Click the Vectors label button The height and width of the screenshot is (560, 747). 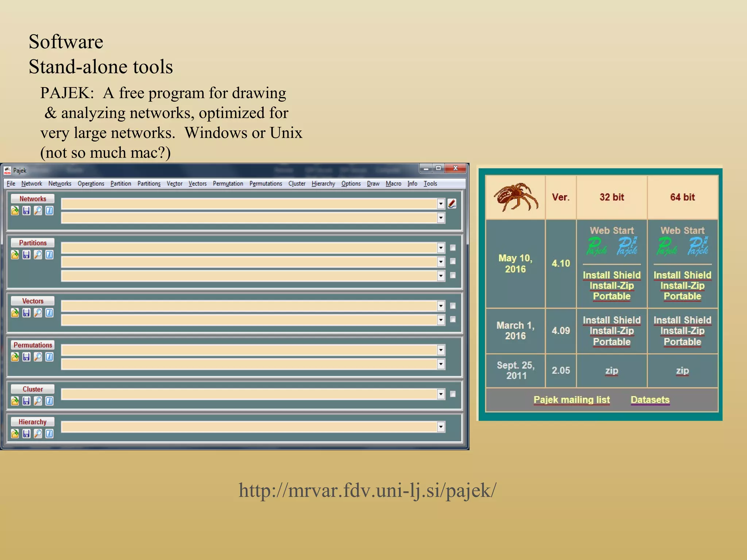pyautogui.click(x=32, y=301)
